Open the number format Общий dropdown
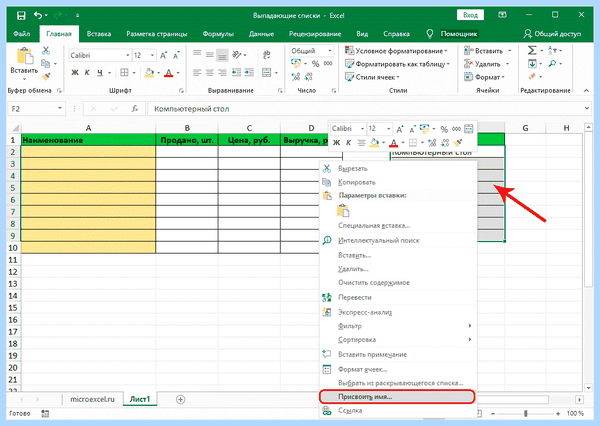The width and height of the screenshot is (600, 426). [329, 51]
